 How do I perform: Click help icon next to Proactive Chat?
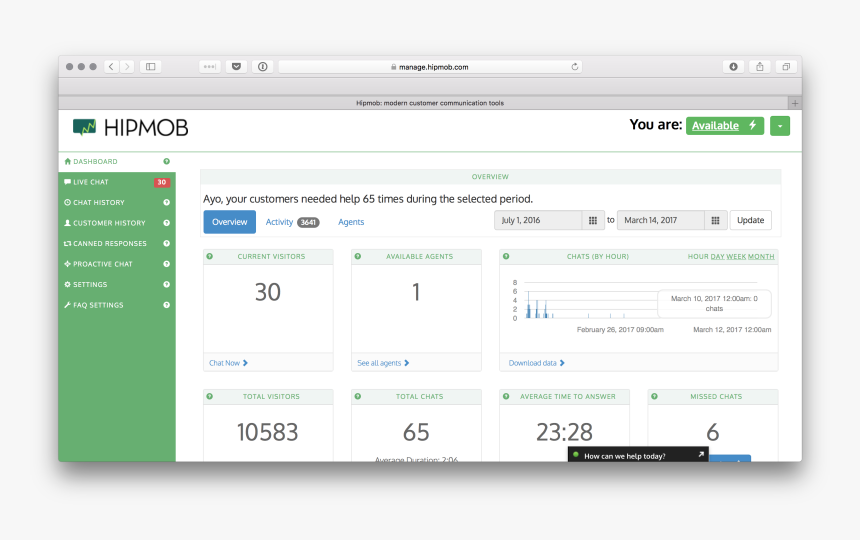(x=166, y=264)
